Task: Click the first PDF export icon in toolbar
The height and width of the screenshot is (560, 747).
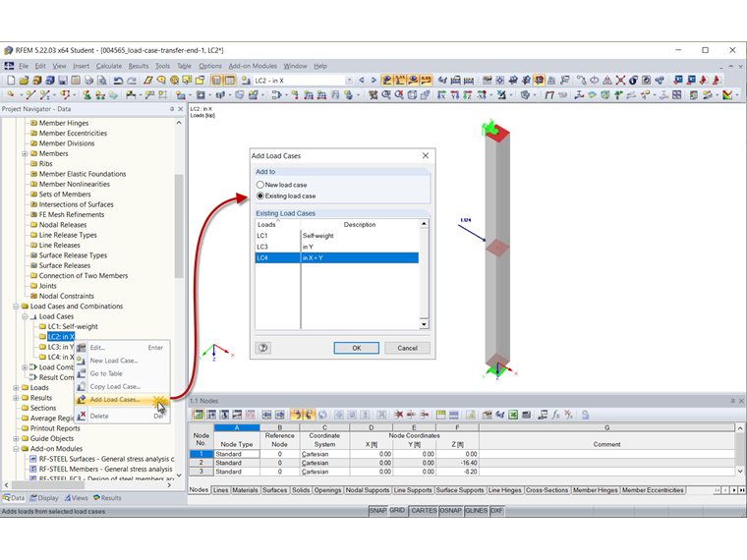Action: point(704,80)
